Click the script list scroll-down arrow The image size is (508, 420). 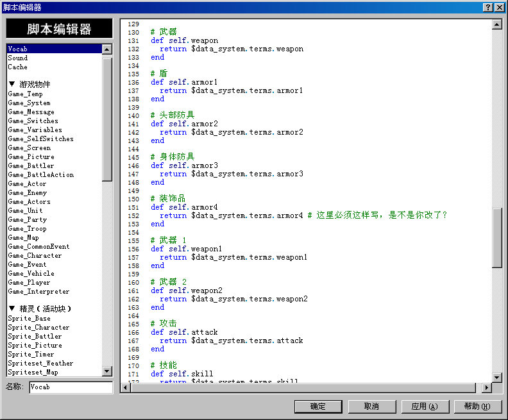(107, 371)
